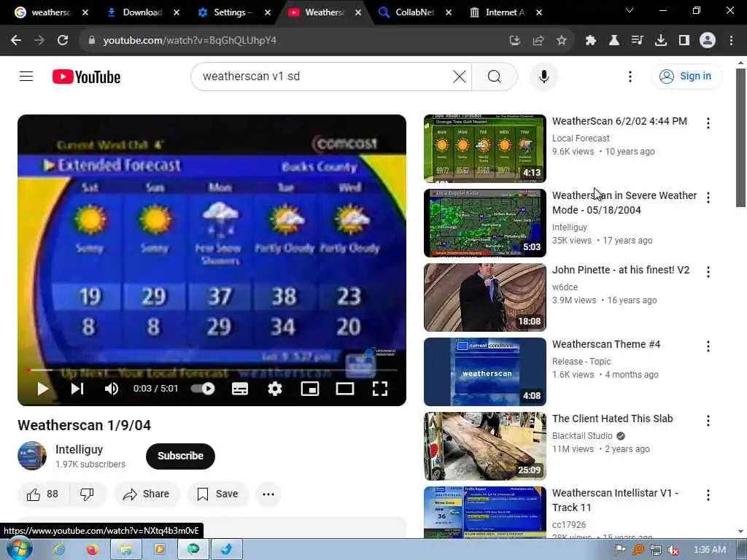Open the player settings gear
Screen dimensions: 747x560
275,389
